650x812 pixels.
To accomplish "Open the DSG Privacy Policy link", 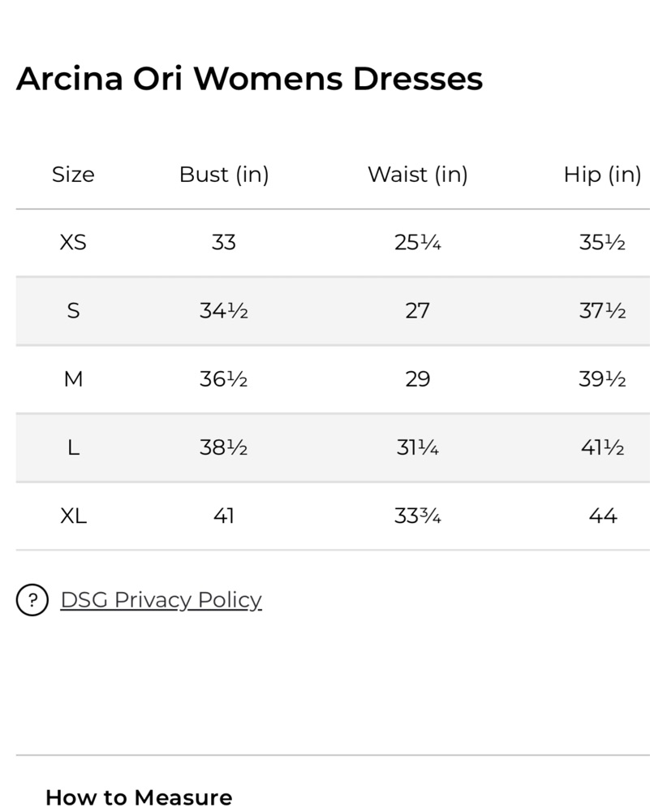I will 161,600.
